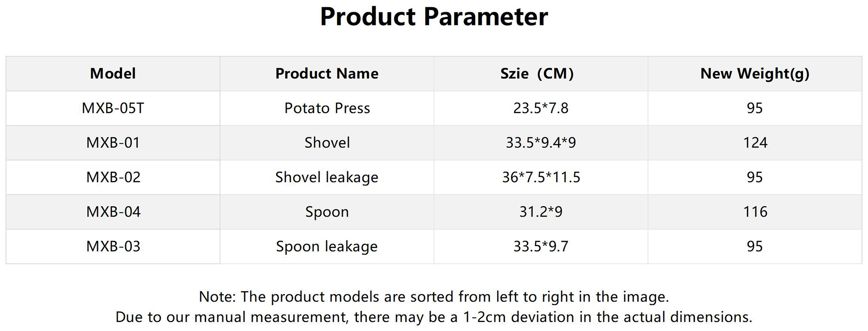The image size is (868, 331).
Task: Select the MXB-05T model cell
Action: click(x=113, y=108)
